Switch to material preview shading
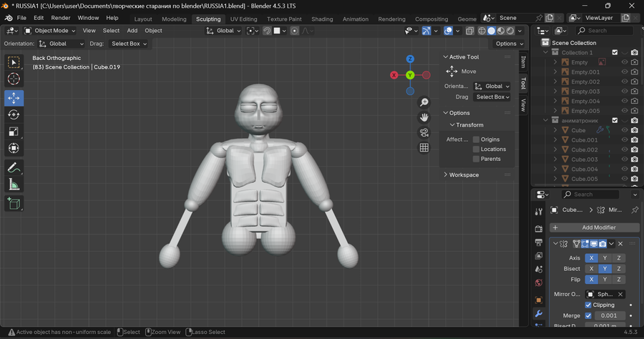This screenshot has height=339, width=644. (501, 31)
